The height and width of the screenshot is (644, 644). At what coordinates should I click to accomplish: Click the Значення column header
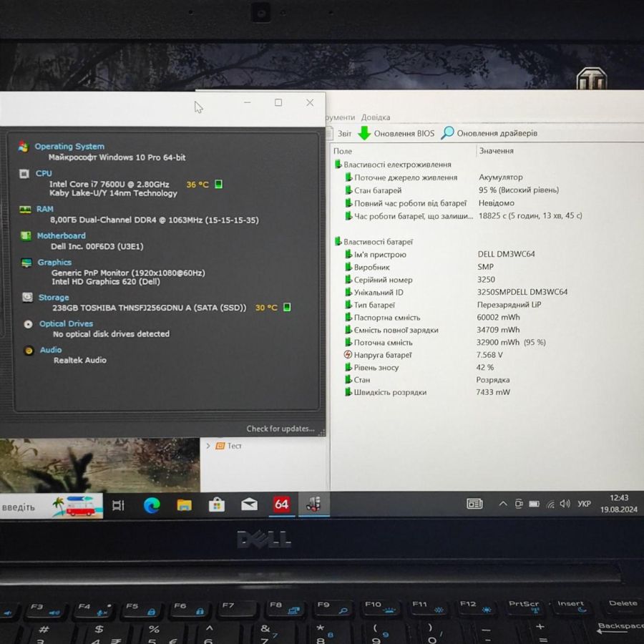pos(496,151)
